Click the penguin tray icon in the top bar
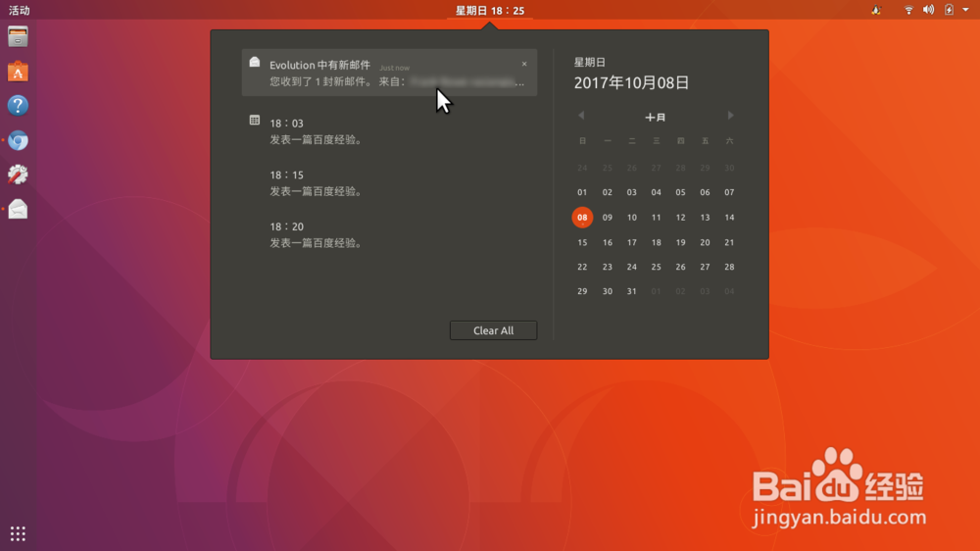This screenshot has height=551, width=980. pyautogui.click(x=876, y=10)
